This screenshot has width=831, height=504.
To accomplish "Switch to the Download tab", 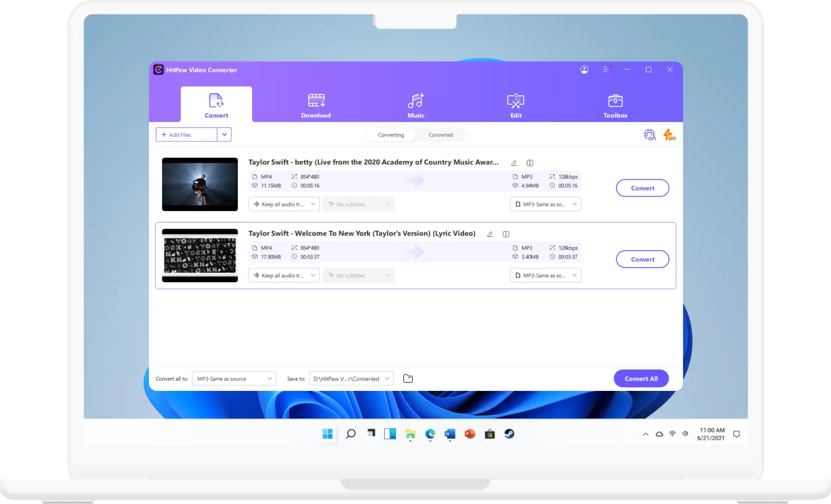I will click(x=316, y=105).
